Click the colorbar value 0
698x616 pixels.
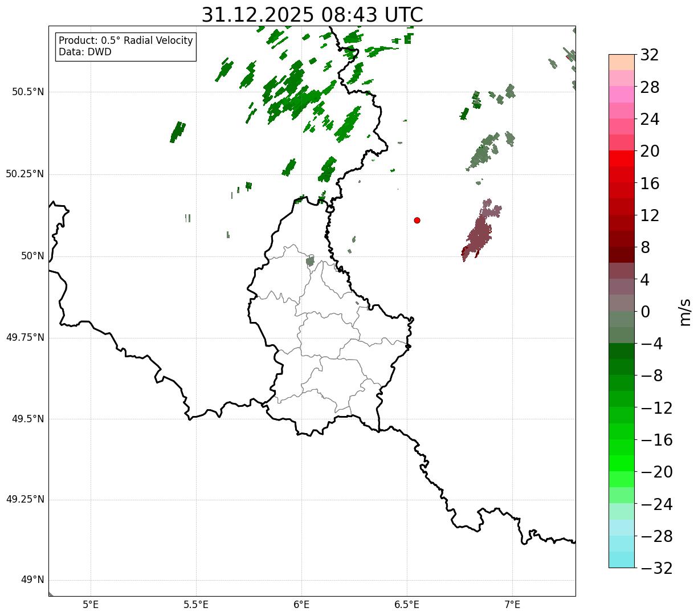[646, 312]
